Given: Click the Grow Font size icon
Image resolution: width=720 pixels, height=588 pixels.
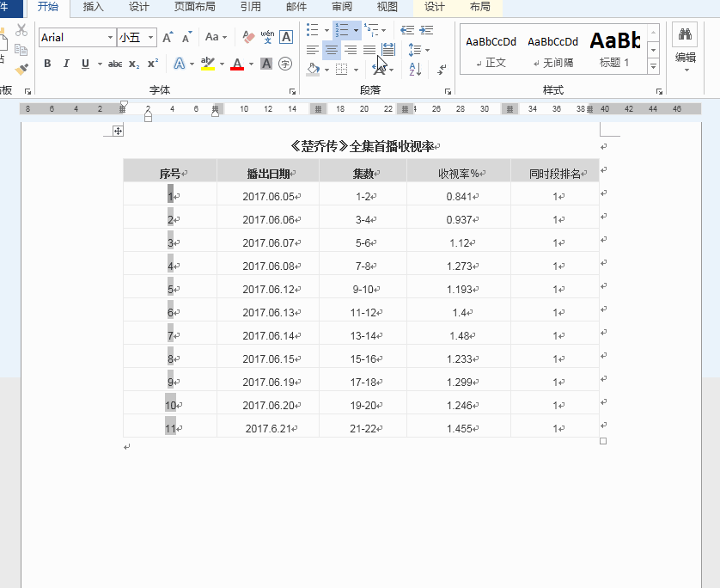Looking at the screenshot, I should (168, 37).
